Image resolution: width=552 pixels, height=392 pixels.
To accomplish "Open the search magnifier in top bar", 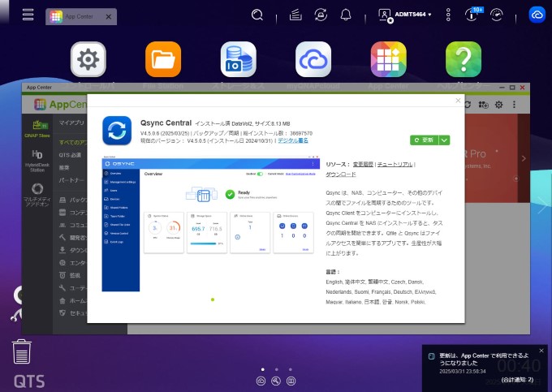I will click(257, 15).
